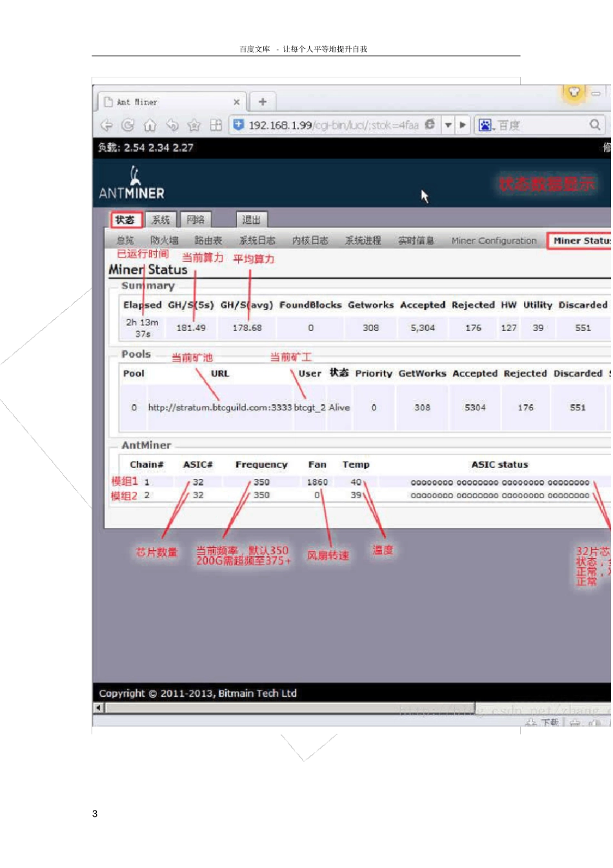Click the browser skin shirt icon

[x=574, y=92]
